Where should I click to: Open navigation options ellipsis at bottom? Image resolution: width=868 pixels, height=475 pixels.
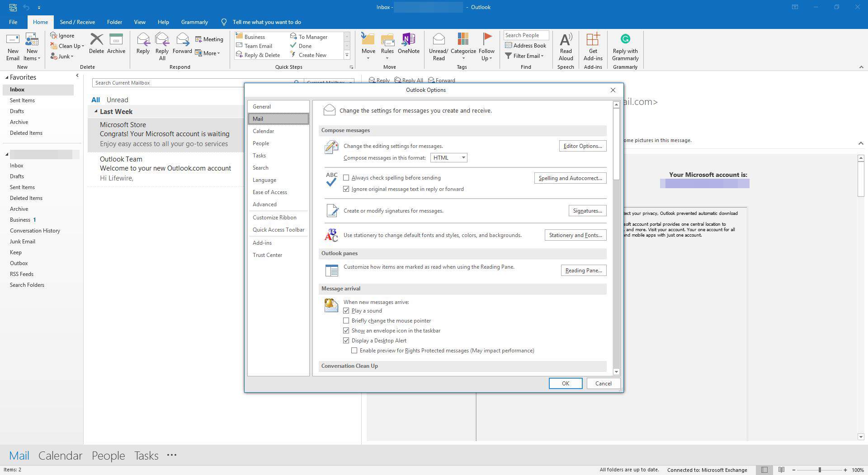click(171, 455)
